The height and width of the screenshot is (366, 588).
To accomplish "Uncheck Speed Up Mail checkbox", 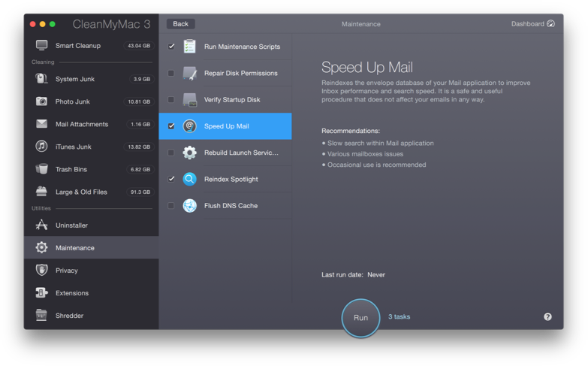I will coord(171,126).
